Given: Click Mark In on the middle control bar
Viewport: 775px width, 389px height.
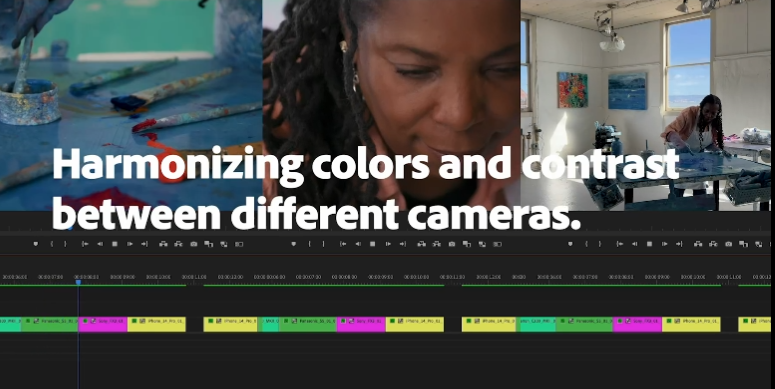Looking at the screenshot, I should click(x=310, y=244).
